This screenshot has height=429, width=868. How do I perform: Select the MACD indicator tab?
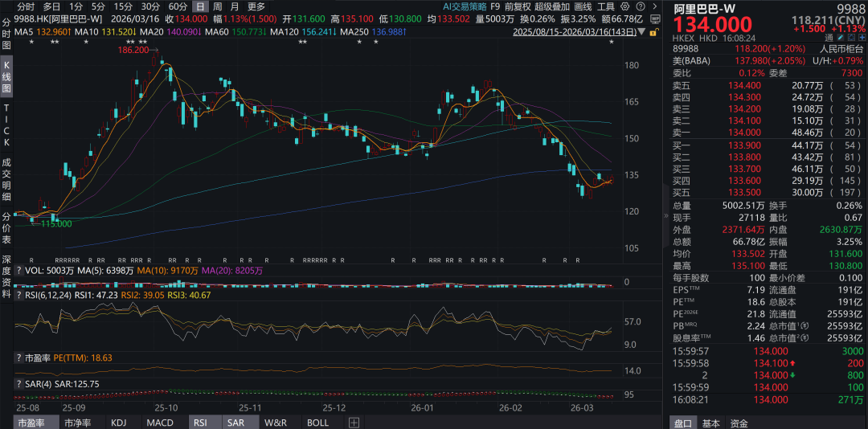[160, 423]
